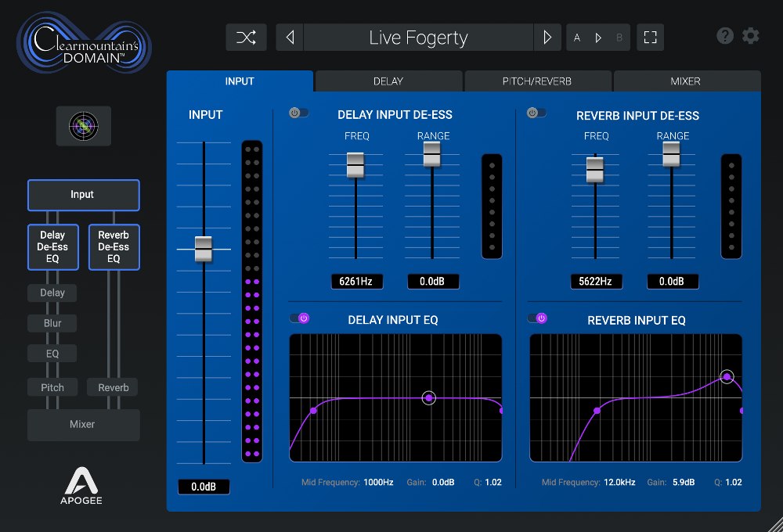
Task: Switch to the DELAY tab
Action: pos(388,81)
